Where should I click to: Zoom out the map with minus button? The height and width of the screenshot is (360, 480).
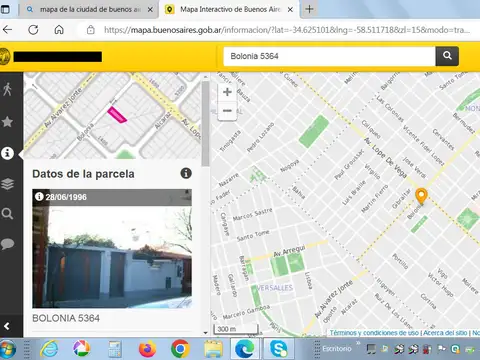point(227,110)
